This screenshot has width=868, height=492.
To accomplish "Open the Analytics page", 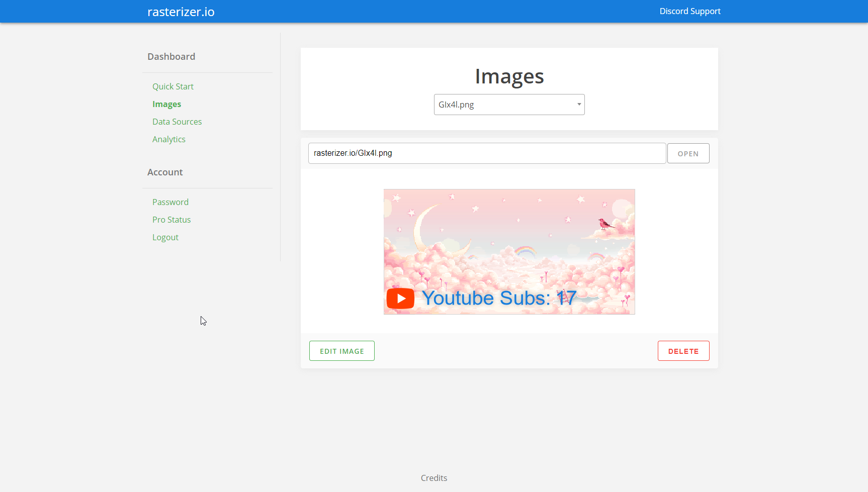I will click(x=168, y=139).
